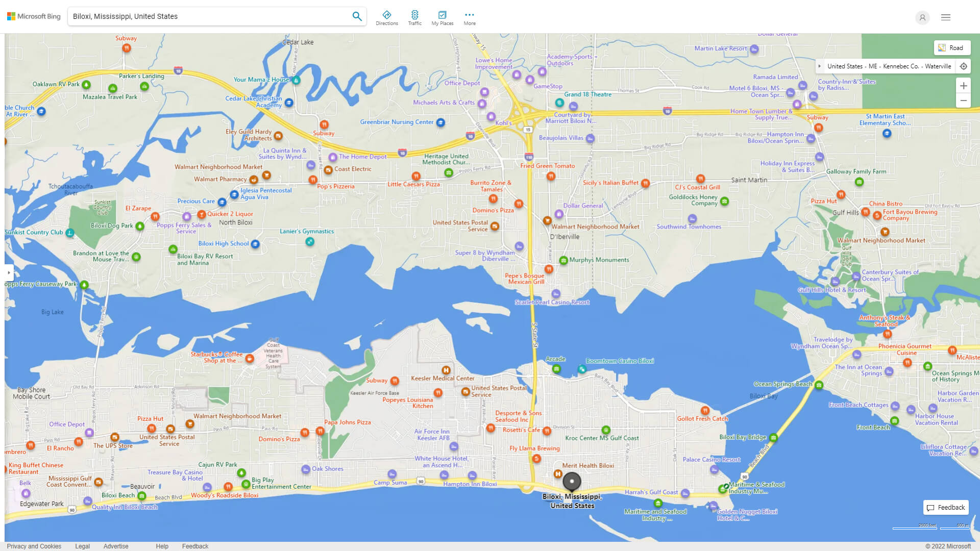980x551 pixels.
Task: Click the Feedback button on the map
Action: click(946, 507)
